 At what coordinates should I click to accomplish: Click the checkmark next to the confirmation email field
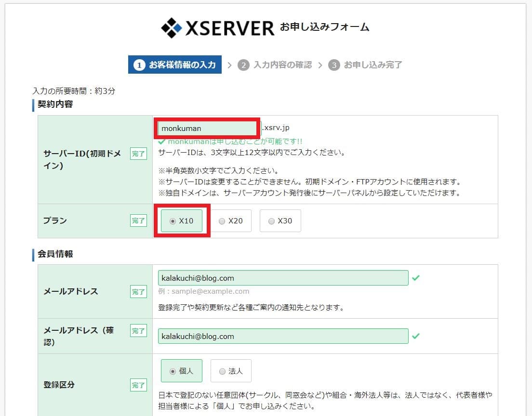click(416, 336)
